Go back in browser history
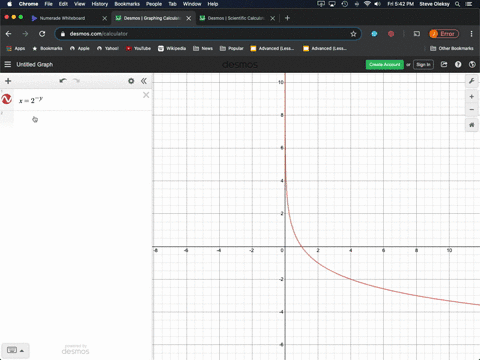Image resolution: width=480 pixels, height=360 pixels. [9, 34]
